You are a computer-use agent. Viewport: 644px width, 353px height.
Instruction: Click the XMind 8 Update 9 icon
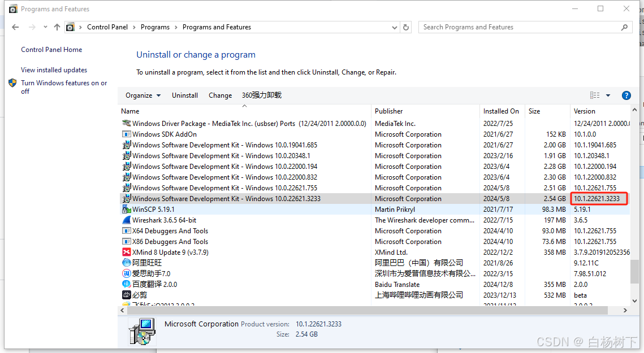[127, 252]
